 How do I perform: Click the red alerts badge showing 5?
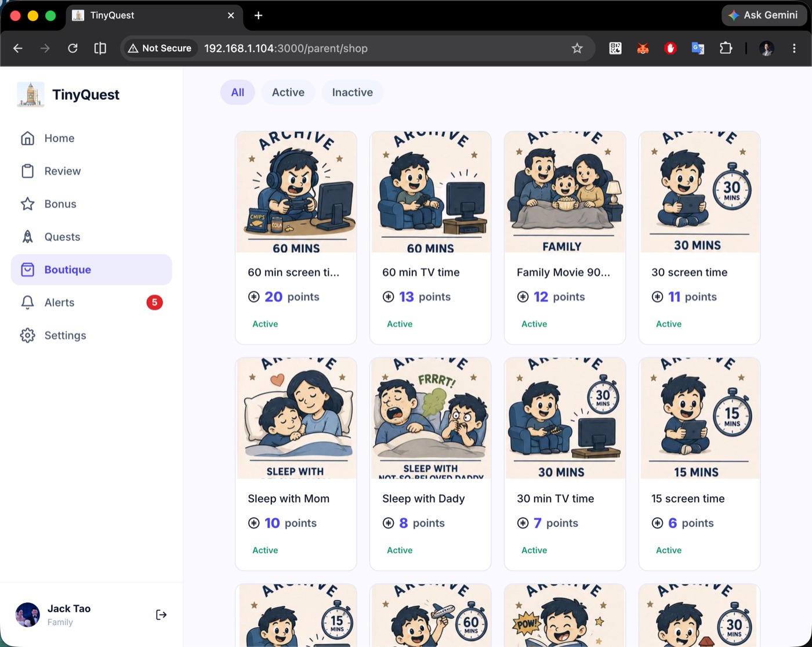coord(154,302)
